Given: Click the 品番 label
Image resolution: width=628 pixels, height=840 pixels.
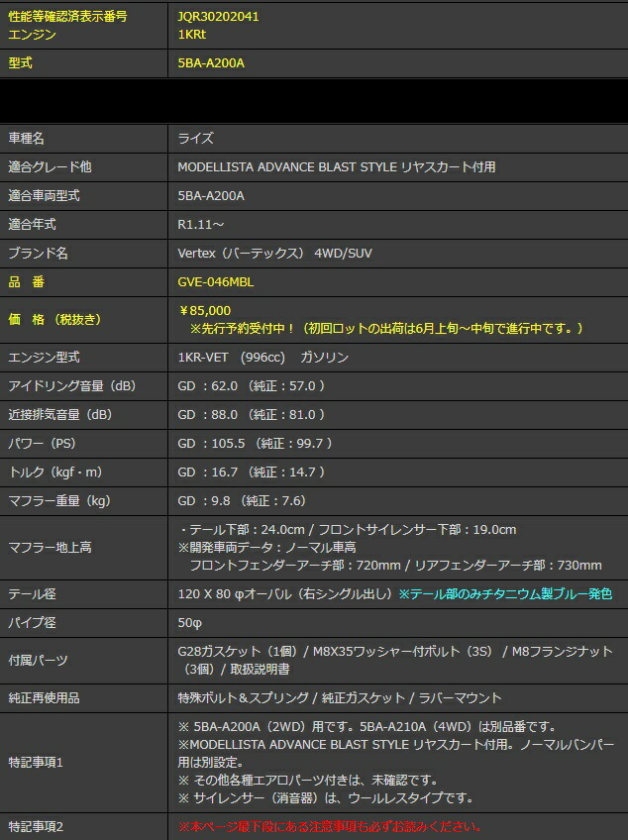Looking at the screenshot, I should [27, 281].
